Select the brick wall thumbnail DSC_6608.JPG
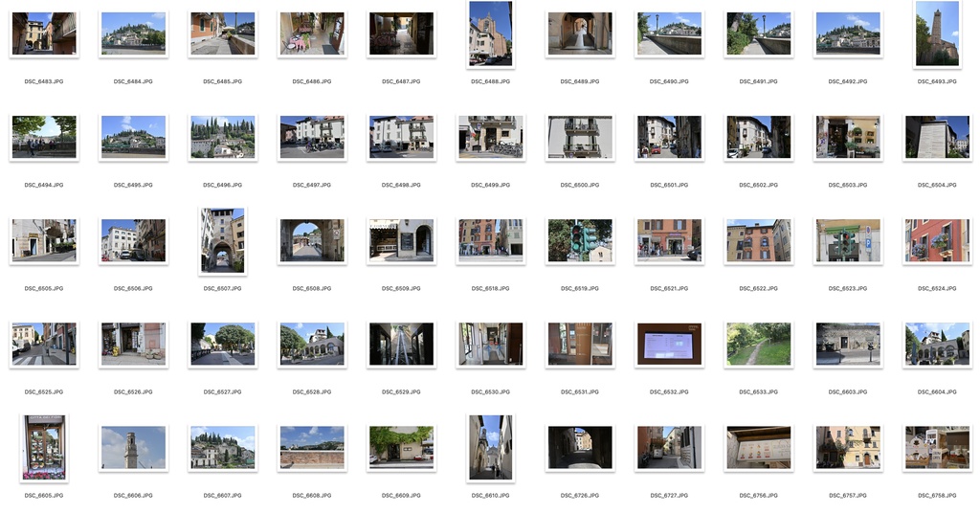 tap(312, 447)
